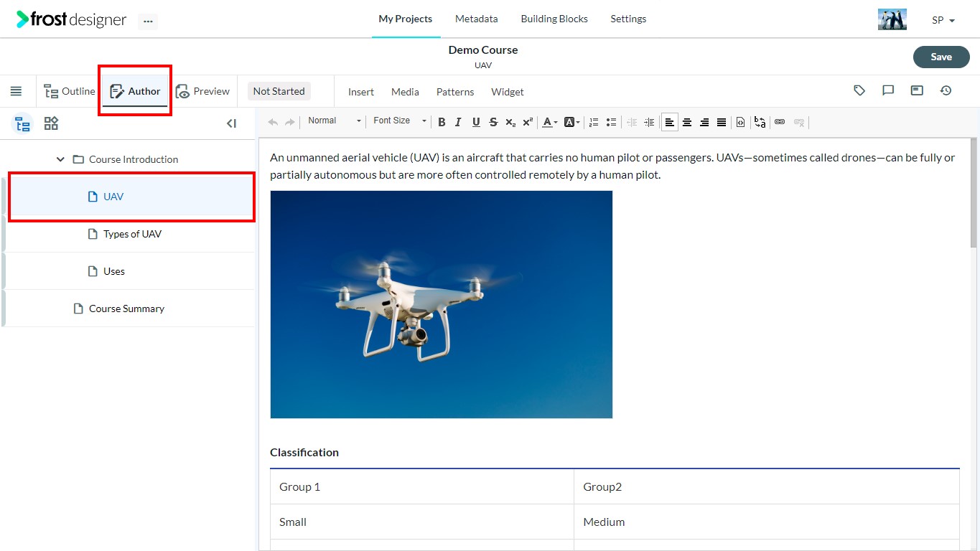Undo the last edit
The height and width of the screenshot is (551, 980).
tap(273, 122)
